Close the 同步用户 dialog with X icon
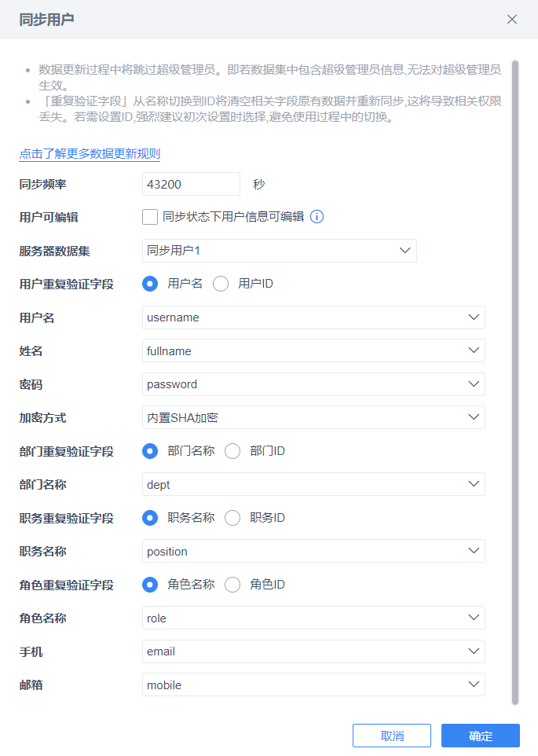Screen dimensions: 538x756 (x=512, y=20)
